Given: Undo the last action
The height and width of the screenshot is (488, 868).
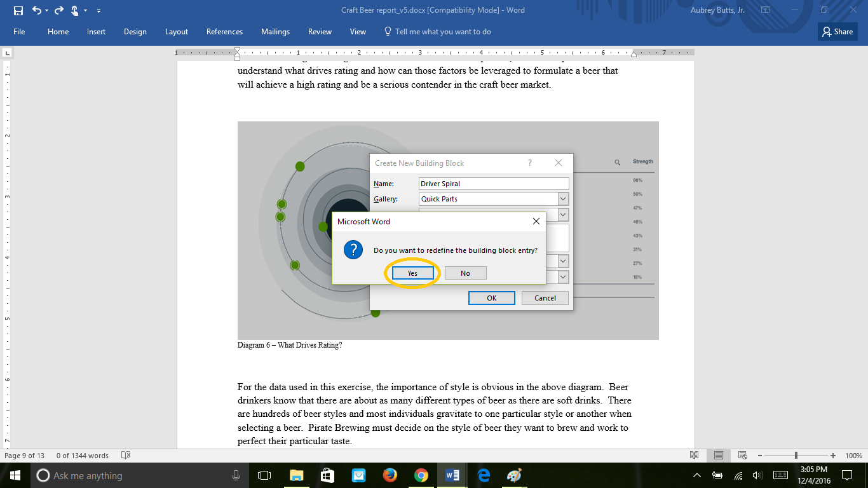Looking at the screenshot, I should pos(36,10).
